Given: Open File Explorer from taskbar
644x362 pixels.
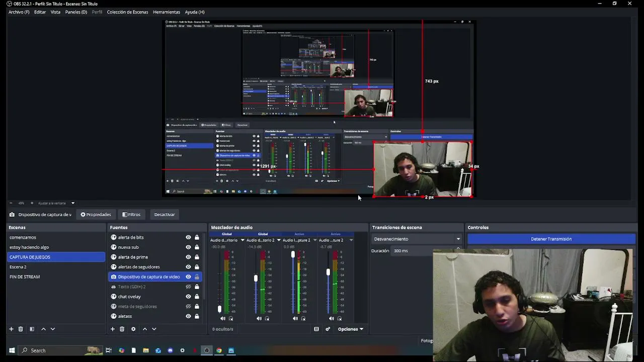Looking at the screenshot, I should 146,350.
